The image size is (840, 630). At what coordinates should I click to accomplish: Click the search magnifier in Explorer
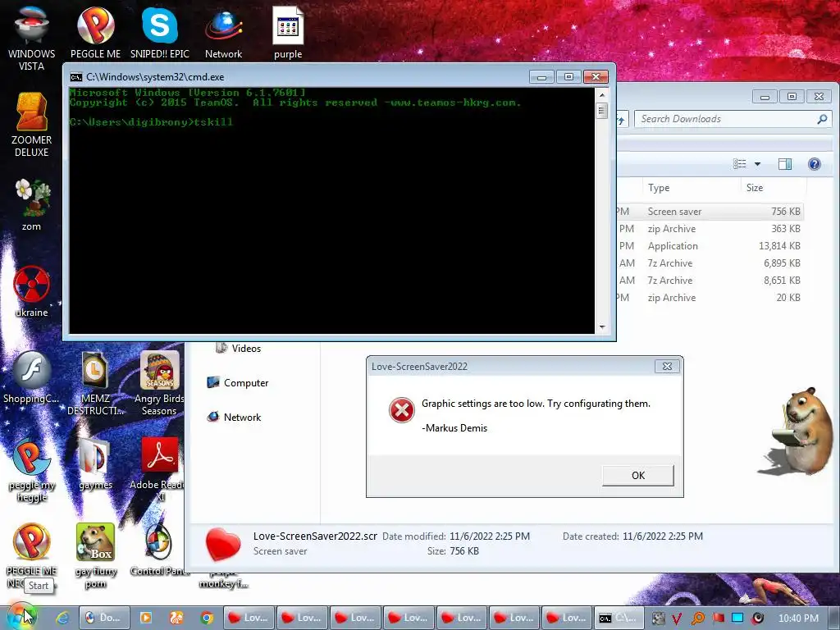822,119
